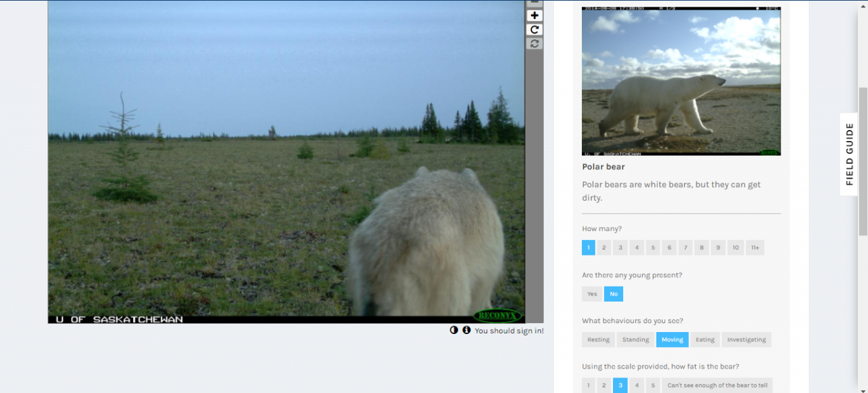Rate bear fatness as 1
The width and height of the screenshot is (868, 393).
tap(589, 386)
